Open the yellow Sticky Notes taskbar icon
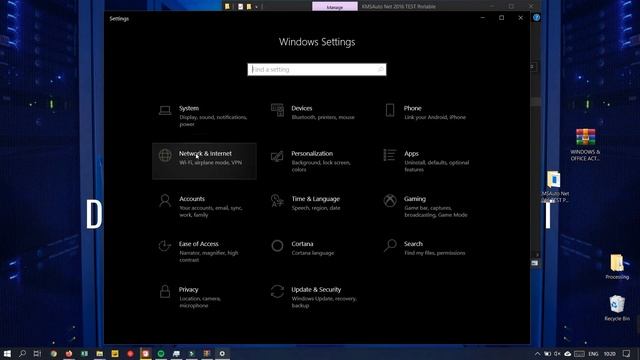 coord(115,353)
